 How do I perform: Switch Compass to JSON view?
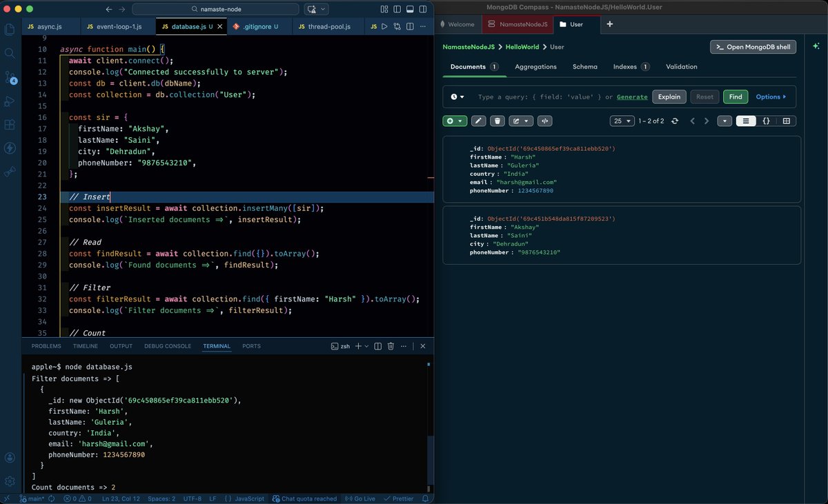[766, 121]
